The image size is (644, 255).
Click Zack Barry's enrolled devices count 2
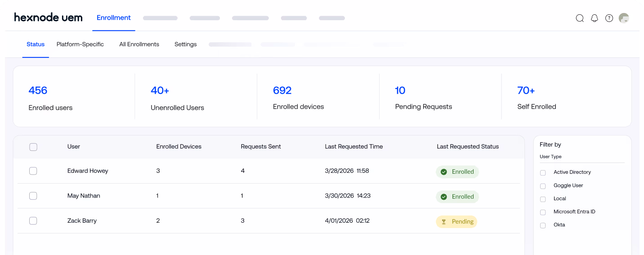[x=158, y=221]
